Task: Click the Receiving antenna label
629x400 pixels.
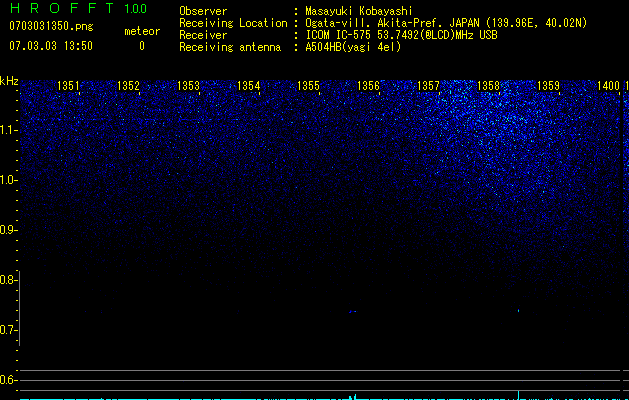Action: click(230, 47)
